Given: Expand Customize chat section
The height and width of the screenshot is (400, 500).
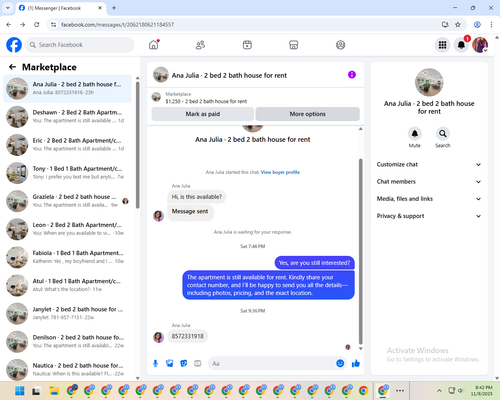Looking at the screenshot, I should pos(429,164).
